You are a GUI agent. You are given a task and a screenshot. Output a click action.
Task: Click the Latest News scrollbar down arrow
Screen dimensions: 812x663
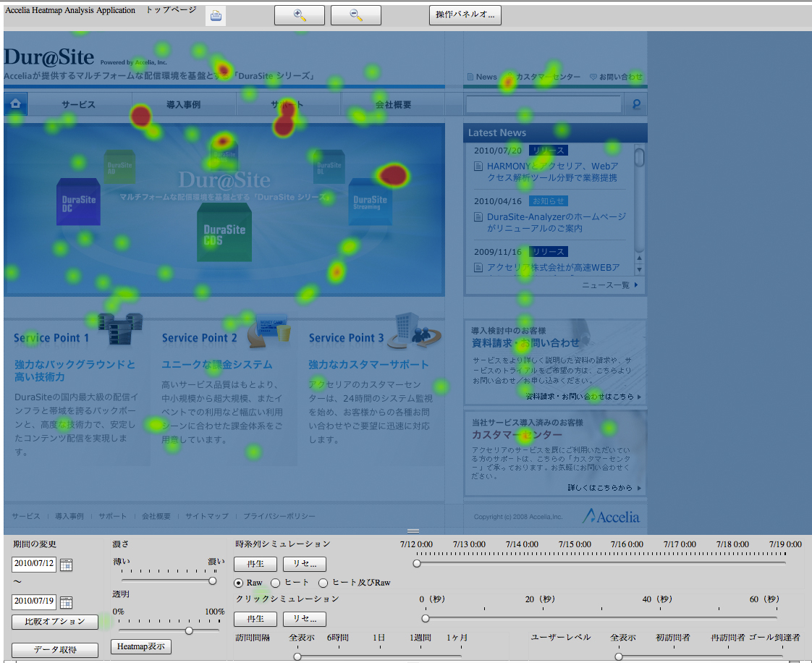[640, 269]
